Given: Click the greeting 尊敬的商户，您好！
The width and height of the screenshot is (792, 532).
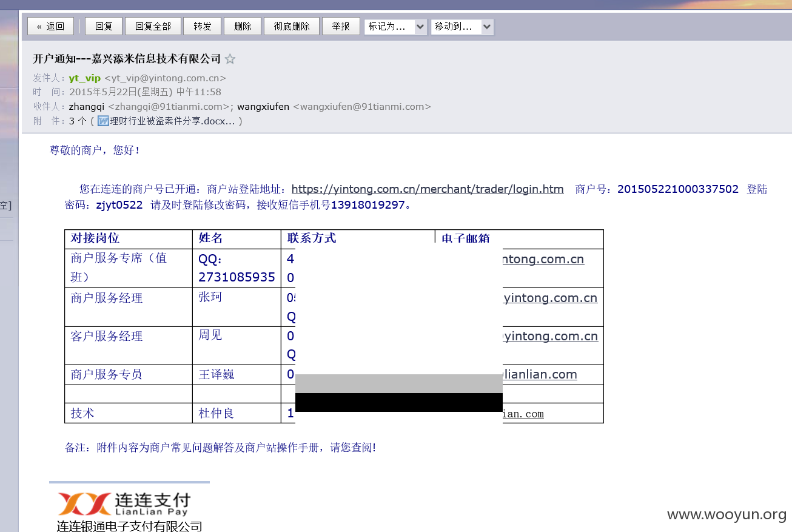Looking at the screenshot, I should coord(95,150).
